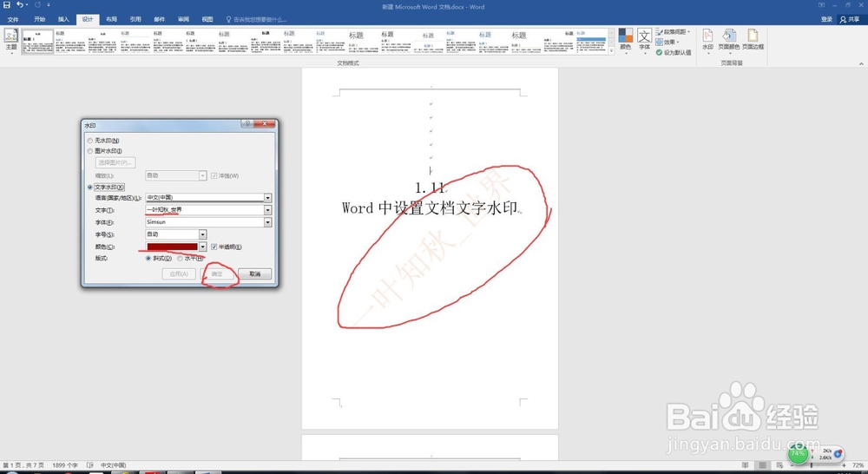Click the ribbon display options icon
The height and width of the screenshot is (474, 868).
click(821, 5)
